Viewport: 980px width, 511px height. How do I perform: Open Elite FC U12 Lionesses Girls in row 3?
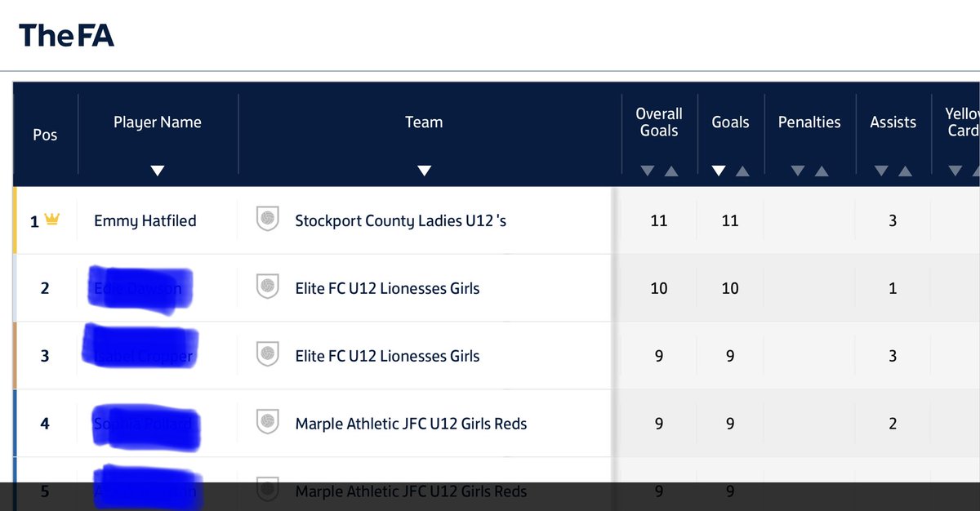(x=387, y=356)
